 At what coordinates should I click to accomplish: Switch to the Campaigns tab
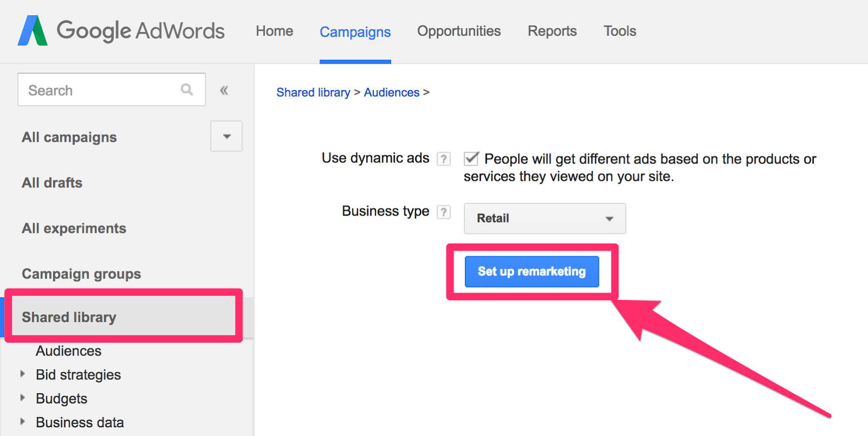tap(355, 32)
